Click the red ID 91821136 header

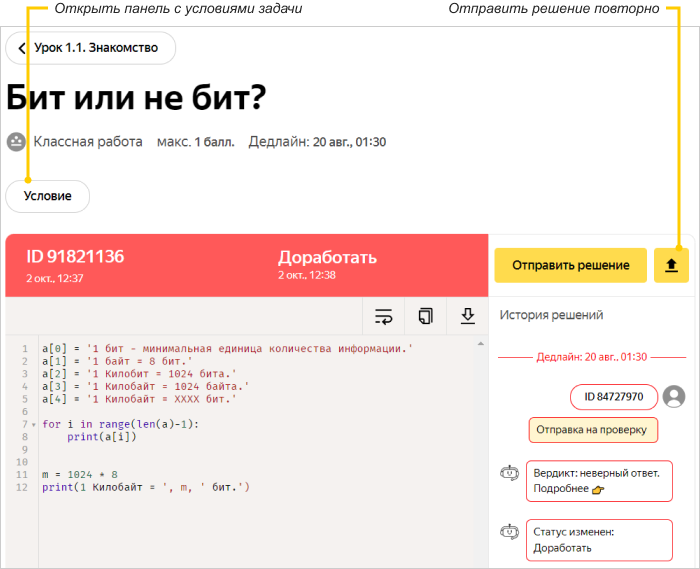(x=75, y=257)
